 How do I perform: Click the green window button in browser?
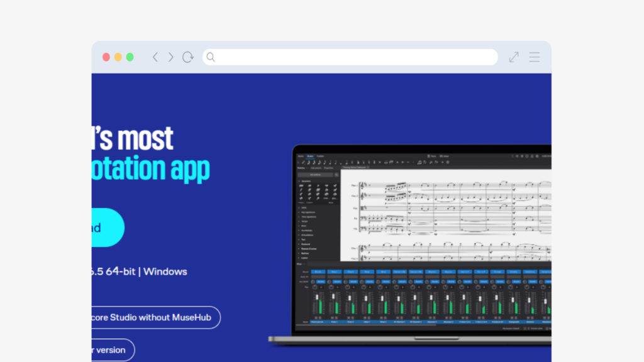coord(130,57)
